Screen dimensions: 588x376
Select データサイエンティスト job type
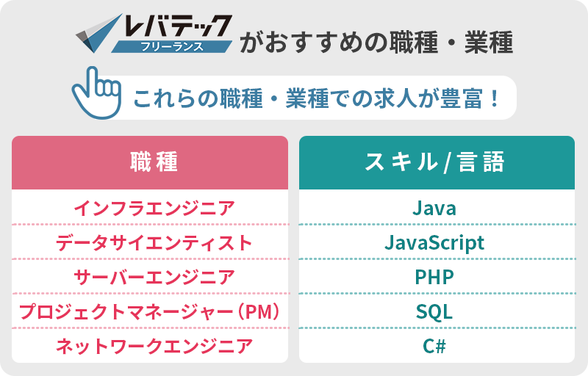click(154, 242)
